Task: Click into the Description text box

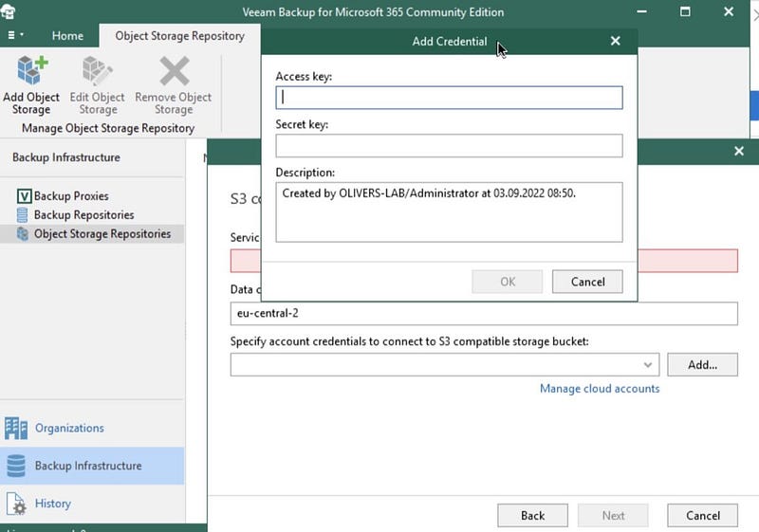Action: pos(449,211)
